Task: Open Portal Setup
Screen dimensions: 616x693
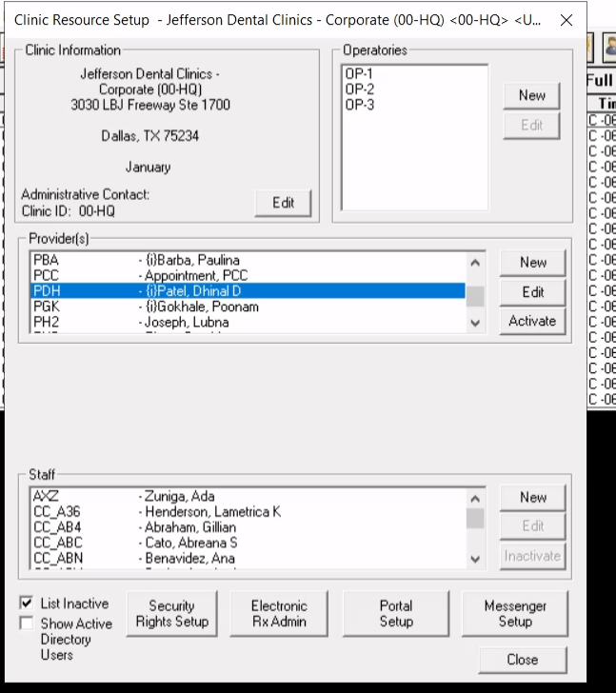Action: (396, 613)
